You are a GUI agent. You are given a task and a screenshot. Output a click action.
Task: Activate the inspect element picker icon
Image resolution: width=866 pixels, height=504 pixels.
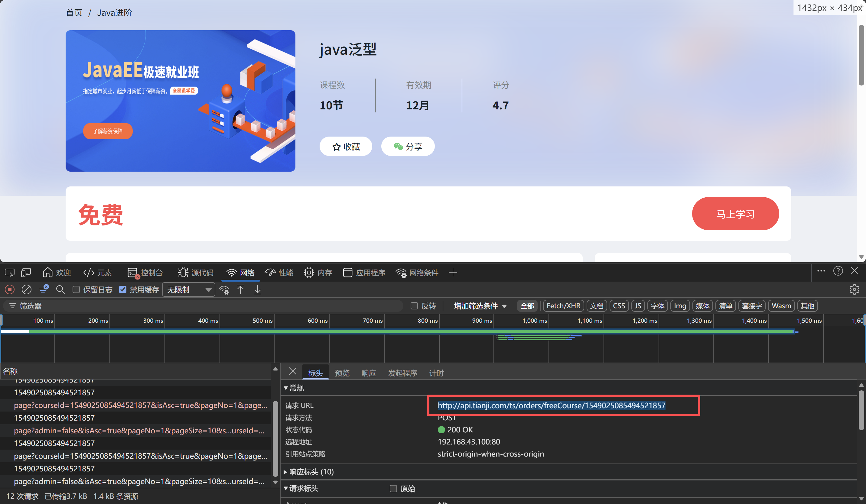click(x=9, y=273)
